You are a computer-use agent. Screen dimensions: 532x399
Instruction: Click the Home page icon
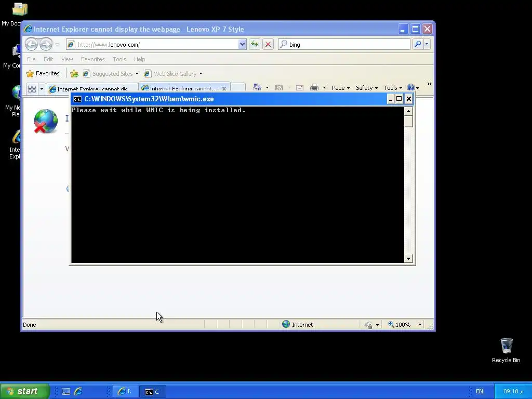point(257,87)
